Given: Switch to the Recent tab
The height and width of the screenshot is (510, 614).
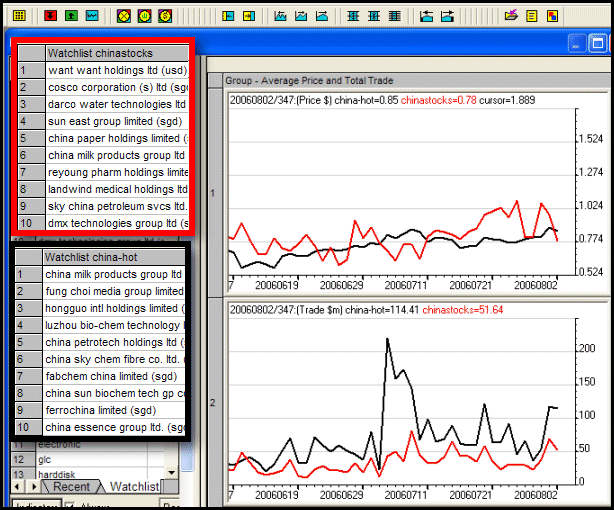Looking at the screenshot, I should pos(71,486).
